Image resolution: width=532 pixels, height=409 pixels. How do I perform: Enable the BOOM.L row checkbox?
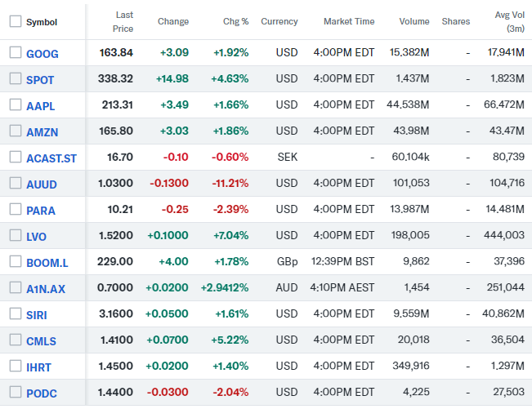click(16, 262)
